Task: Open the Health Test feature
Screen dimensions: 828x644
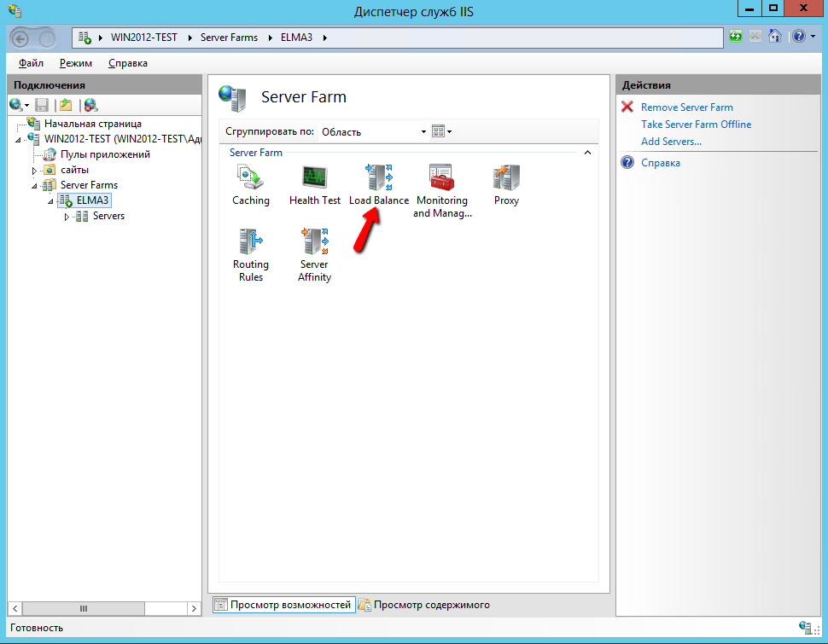Action: point(314,179)
